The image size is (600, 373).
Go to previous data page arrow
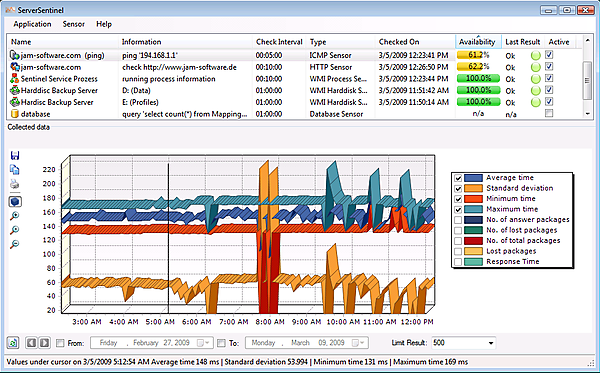click(x=31, y=342)
